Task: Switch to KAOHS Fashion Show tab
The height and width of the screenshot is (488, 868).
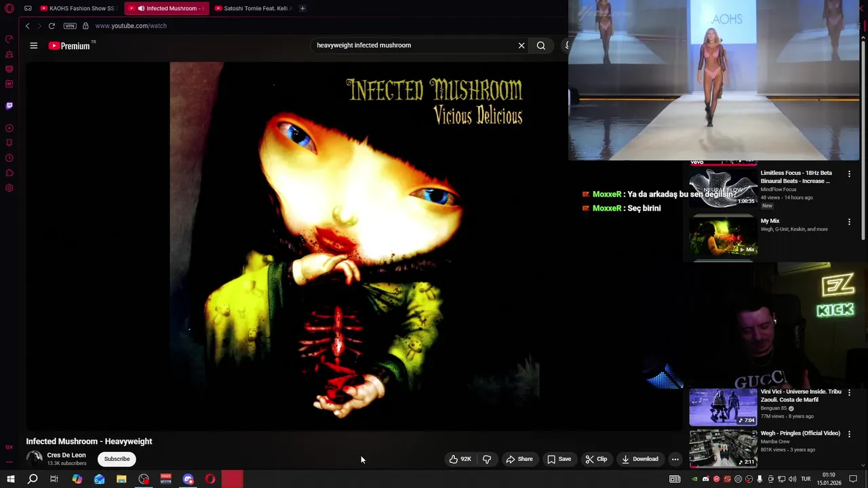Action: 79,8
